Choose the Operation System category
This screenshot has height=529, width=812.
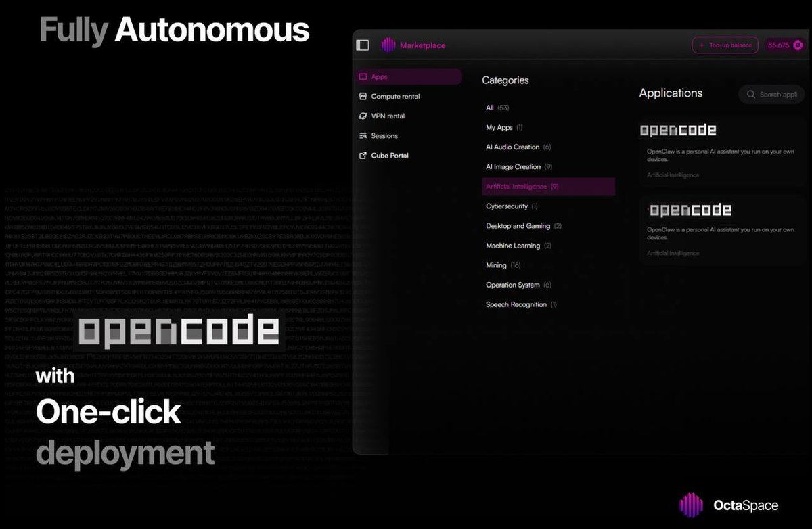click(518, 285)
